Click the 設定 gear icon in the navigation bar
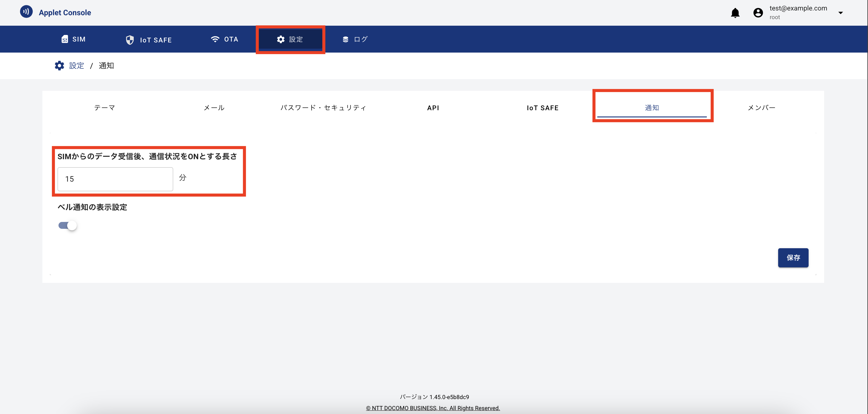 pyautogui.click(x=280, y=39)
